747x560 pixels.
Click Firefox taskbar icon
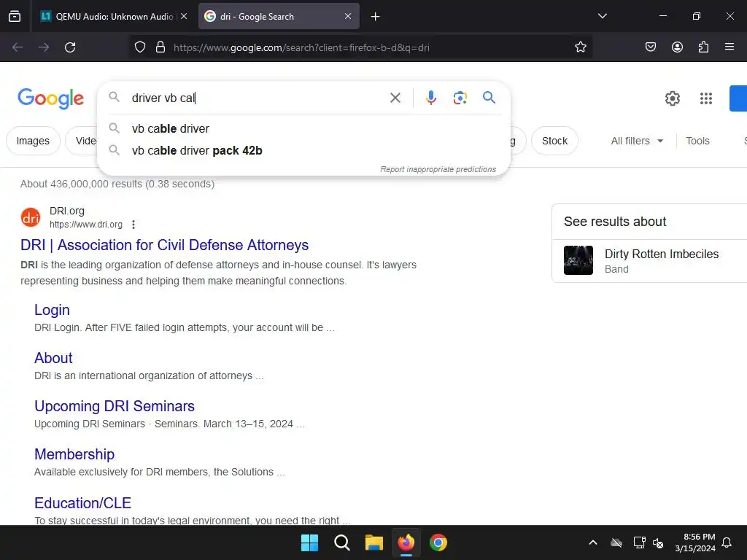tap(406, 542)
